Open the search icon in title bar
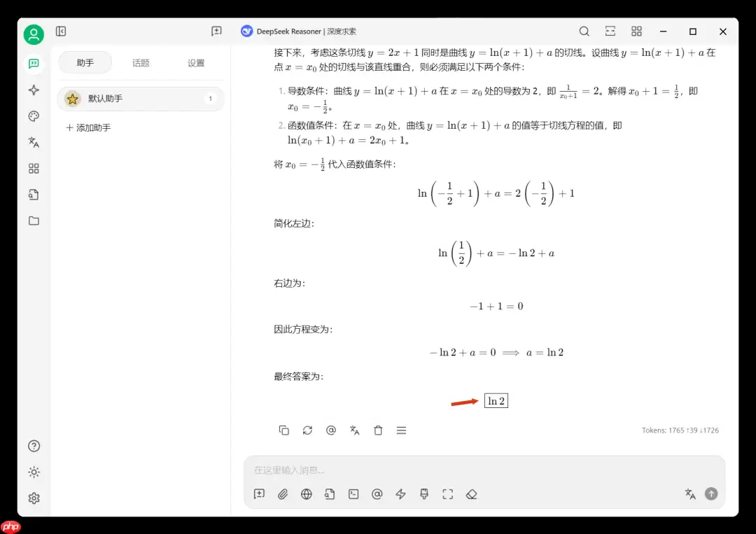 [584, 31]
